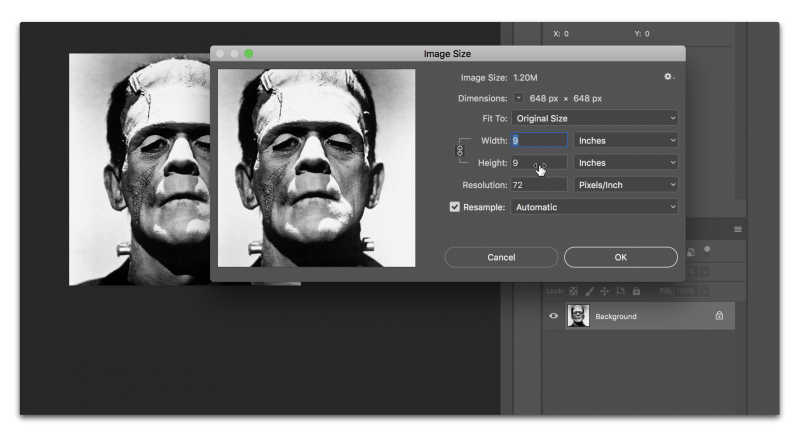The width and height of the screenshot is (800, 437).
Task: Open the Layers panel hamburger menu
Action: pyautogui.click(x=738, y=229)
